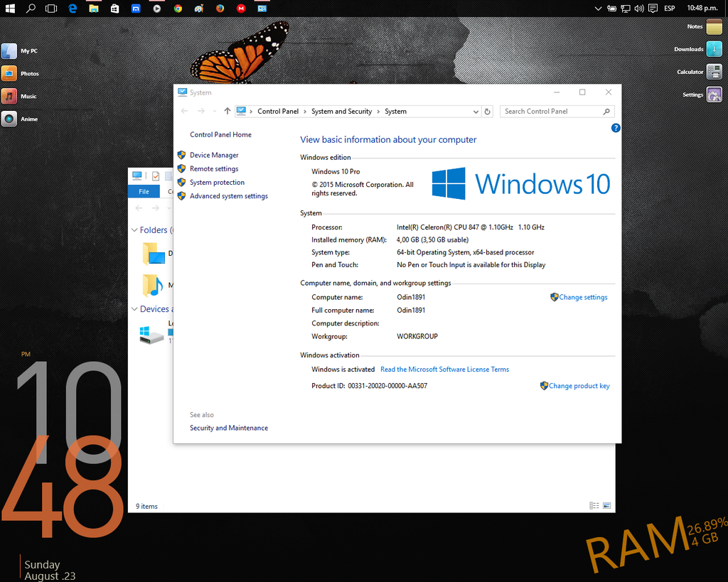The image size is (728, 582).
Task: Open Task View from the taskbar
Action: 51,9
